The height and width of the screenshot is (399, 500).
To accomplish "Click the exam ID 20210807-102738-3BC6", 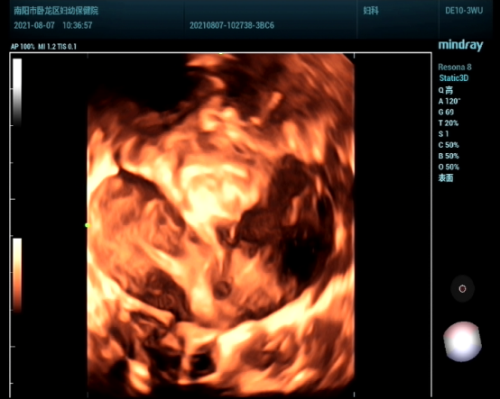I will click(x=232, y=26).
